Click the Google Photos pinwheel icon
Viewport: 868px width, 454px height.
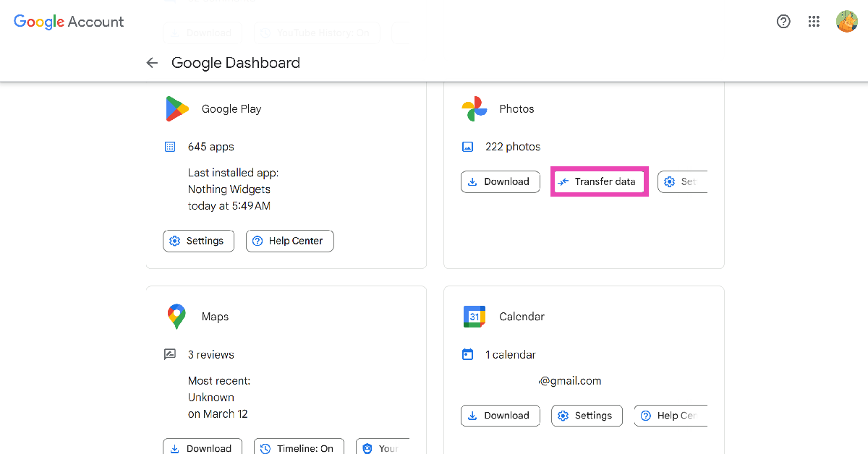pos(475,108)
